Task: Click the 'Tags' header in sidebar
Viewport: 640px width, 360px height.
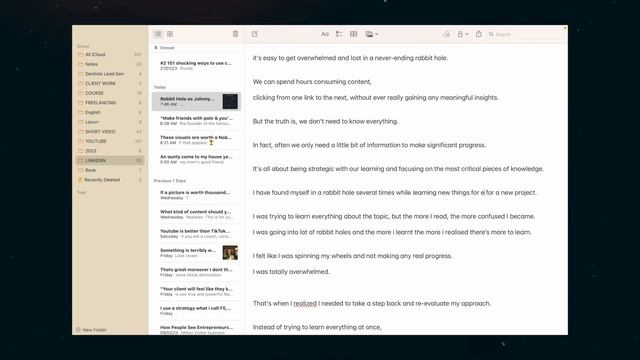Action: [x=82, y=192]
